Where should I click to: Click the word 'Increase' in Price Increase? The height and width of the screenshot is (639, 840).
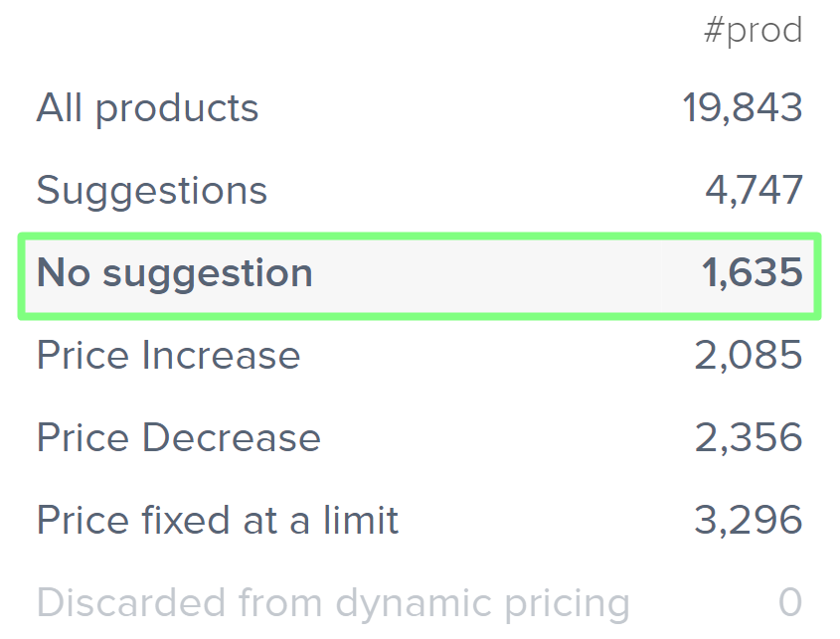point(221,355)
